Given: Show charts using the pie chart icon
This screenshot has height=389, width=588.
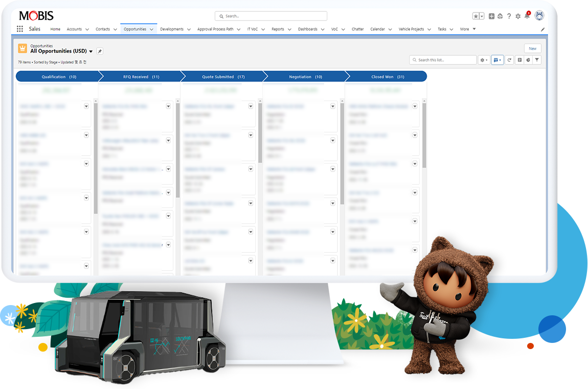Looking at the screenshot, I should tap(528, 60).
